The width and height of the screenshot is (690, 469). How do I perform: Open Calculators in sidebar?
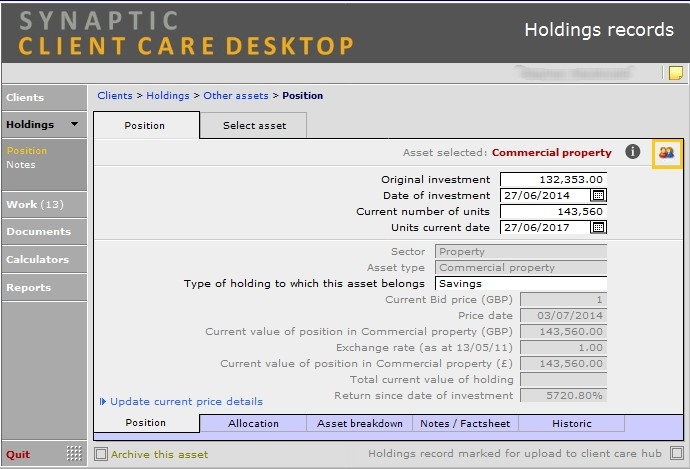(x=44, y=260)
